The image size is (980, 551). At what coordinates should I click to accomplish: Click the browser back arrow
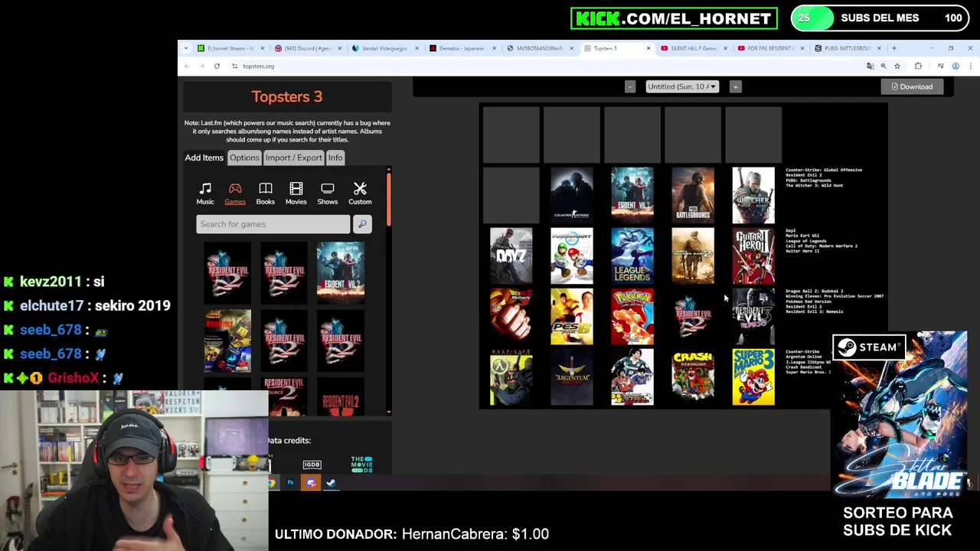pos(187,66)
